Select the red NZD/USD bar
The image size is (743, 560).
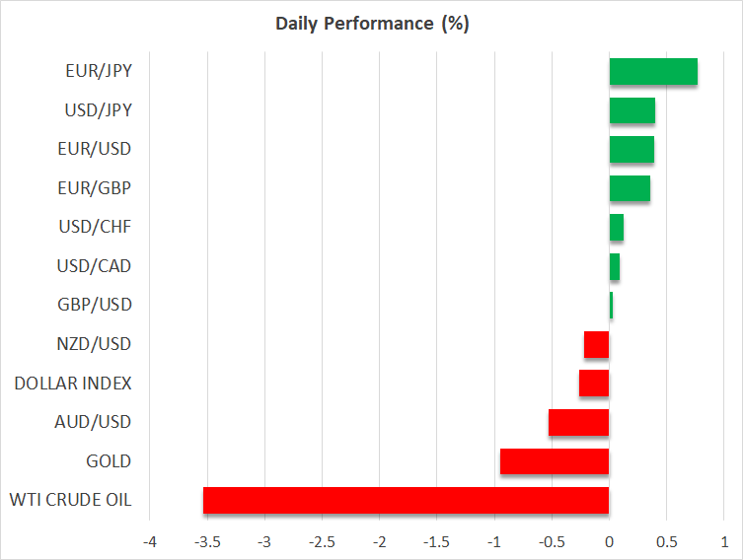coord(597,344)
